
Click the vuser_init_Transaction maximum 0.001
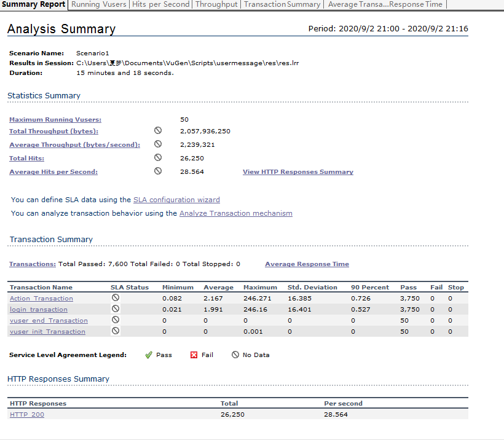[x=253, y=331]
